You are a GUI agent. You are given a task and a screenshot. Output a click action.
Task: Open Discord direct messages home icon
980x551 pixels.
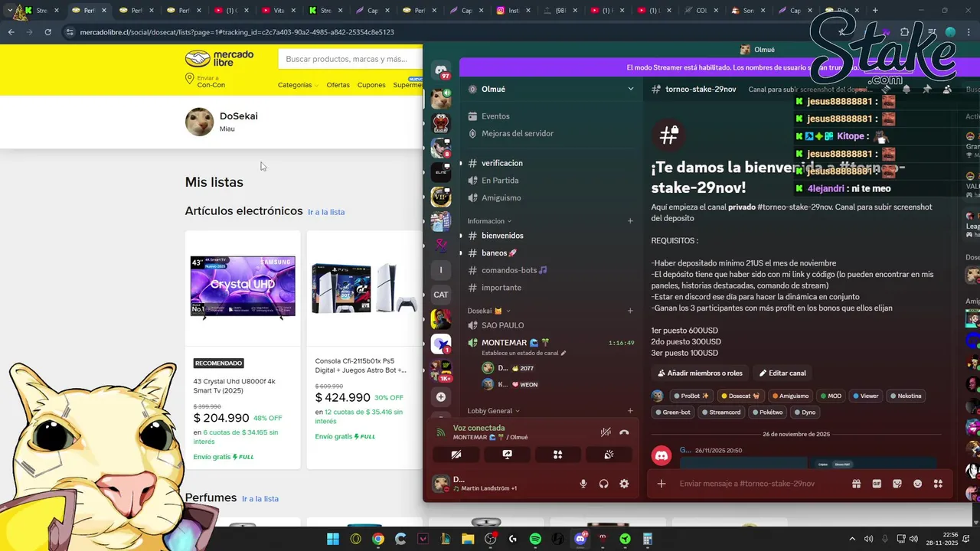tap(441, 70)
